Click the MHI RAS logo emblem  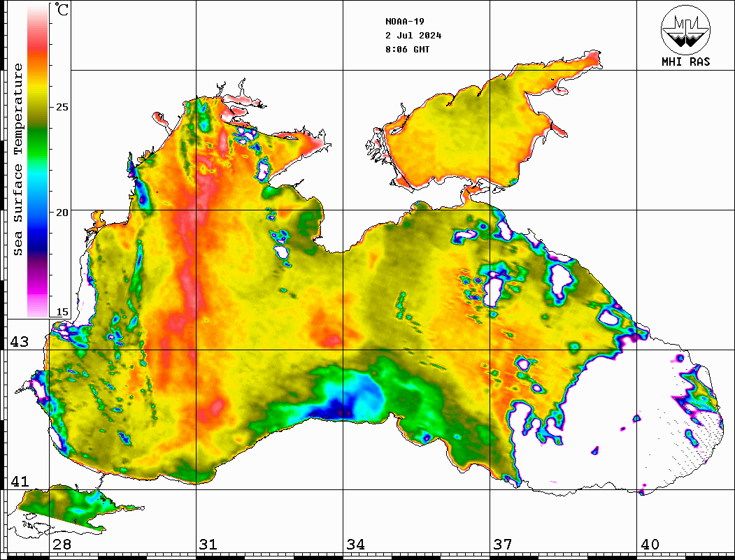click(685, 29)
